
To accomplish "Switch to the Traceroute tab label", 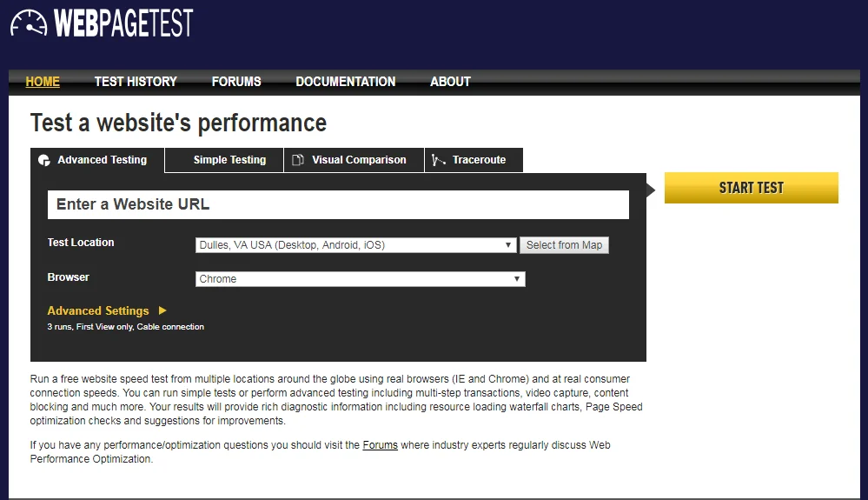I will 479,160.
